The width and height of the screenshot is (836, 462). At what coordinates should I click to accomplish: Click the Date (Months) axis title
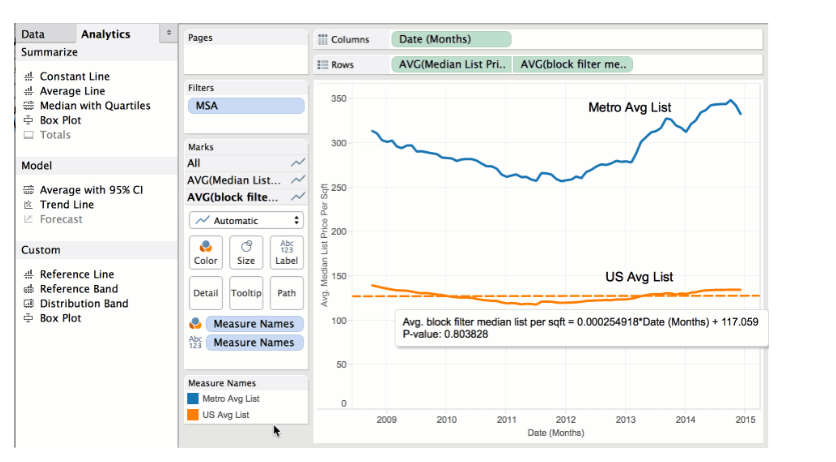(556, 433)
